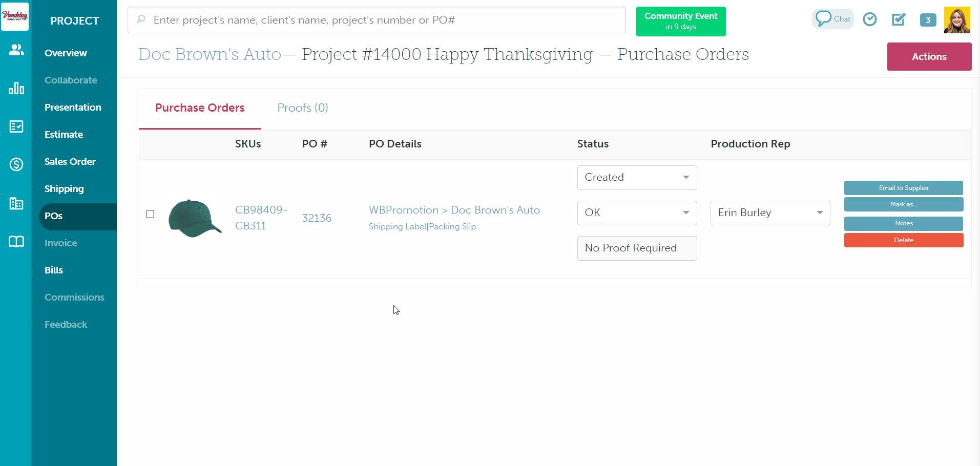Click the clock reminders icon in header
The height and width of the screenshot is (466, 980).
coord(869,19)
